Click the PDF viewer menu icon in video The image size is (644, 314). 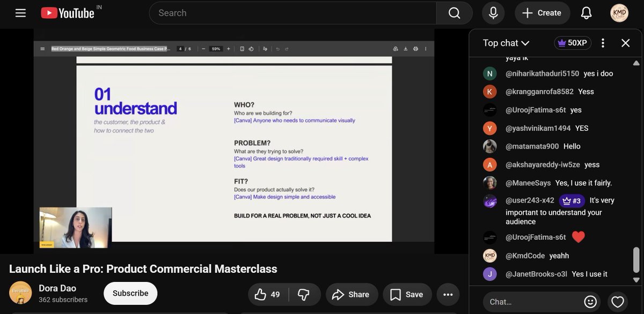42,49
